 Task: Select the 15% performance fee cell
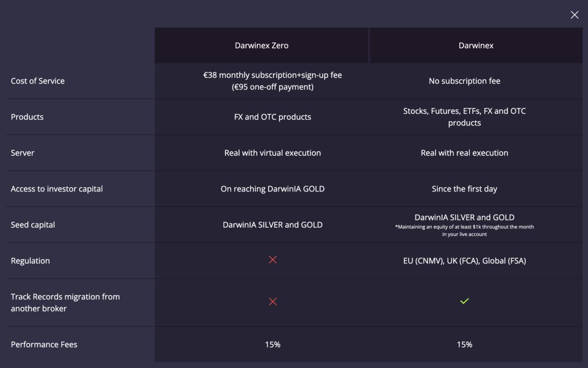(272, 344)
